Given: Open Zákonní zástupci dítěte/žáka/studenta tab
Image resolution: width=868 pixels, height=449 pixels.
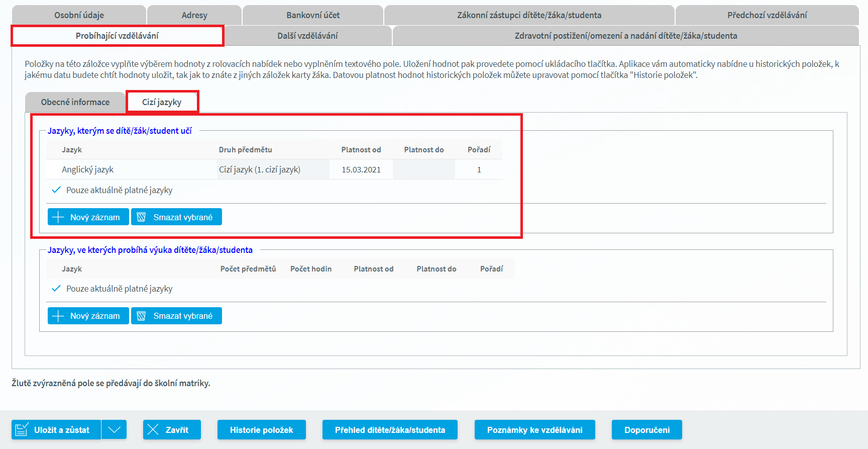Looking at the screenshot, I should [529, 15].
